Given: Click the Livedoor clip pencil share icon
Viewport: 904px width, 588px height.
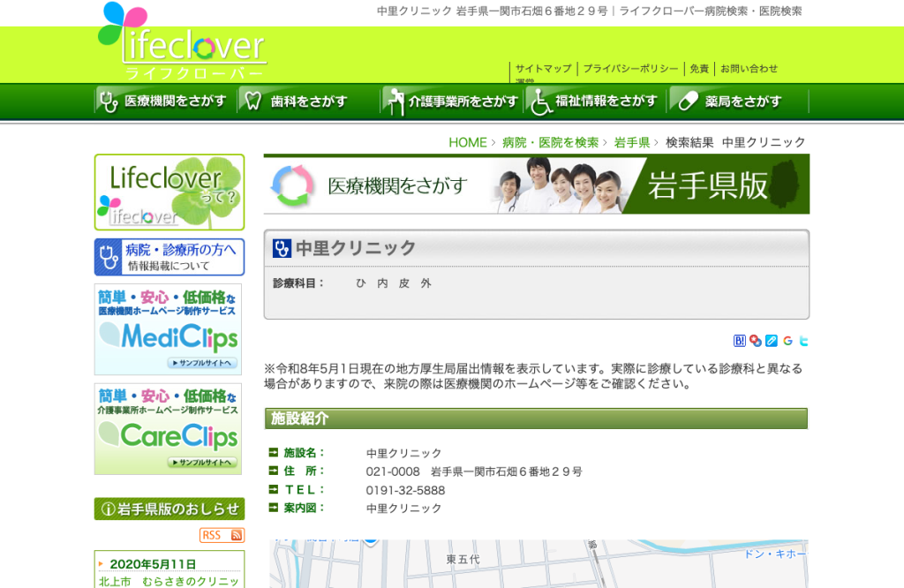Looking at the screenshot, I should coord(772,341).
